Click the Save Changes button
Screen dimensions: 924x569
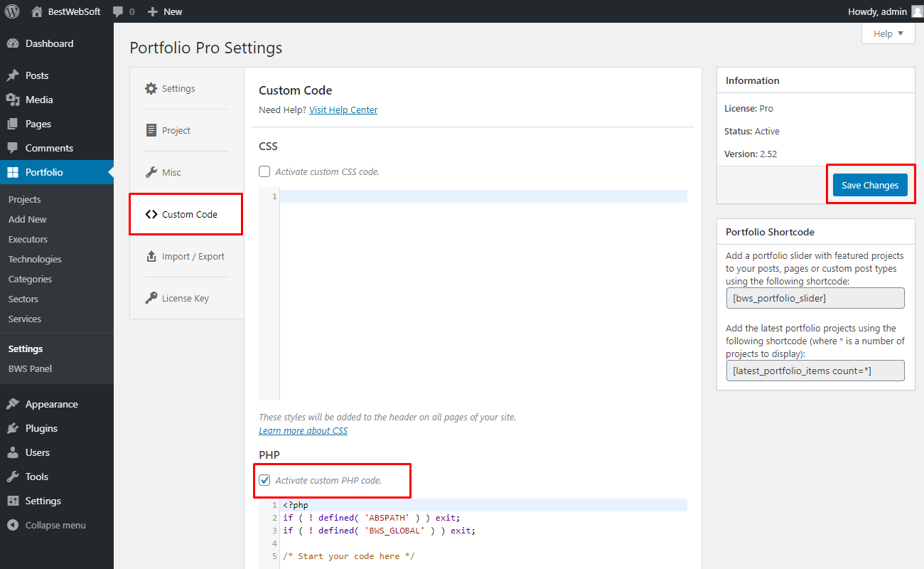870,185
